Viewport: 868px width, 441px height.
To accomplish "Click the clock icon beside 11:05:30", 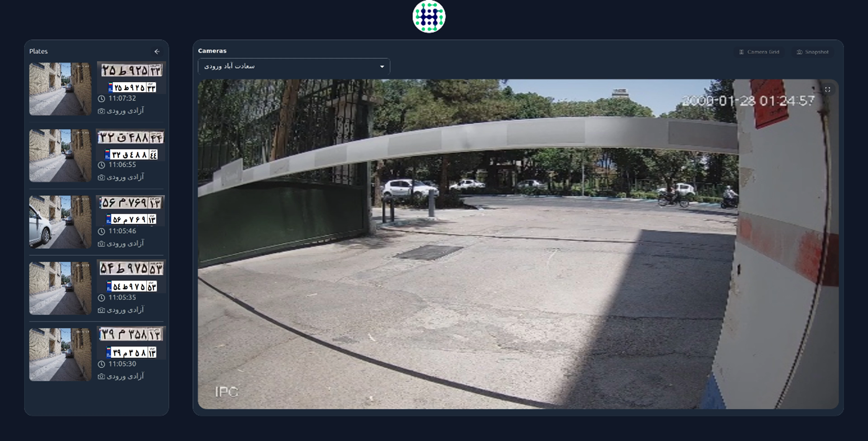I will tap(101, 364).
